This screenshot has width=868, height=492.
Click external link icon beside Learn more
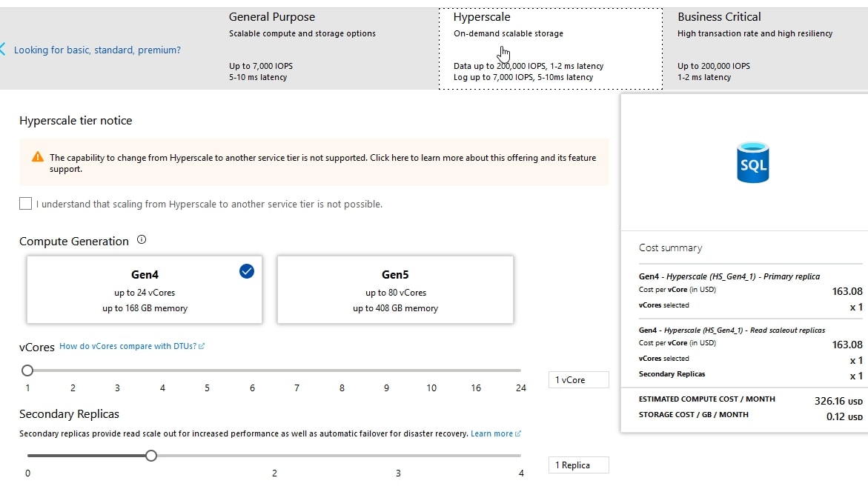[x=518, y=434]
